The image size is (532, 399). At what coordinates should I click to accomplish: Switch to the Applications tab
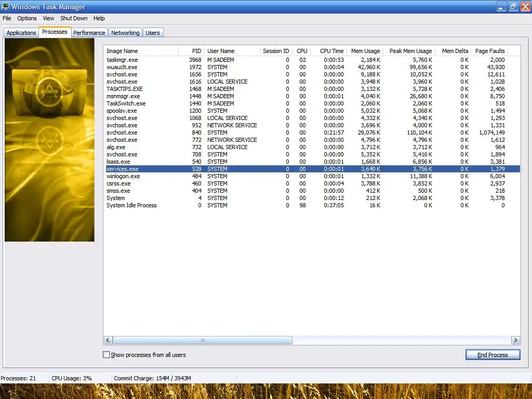coord(21,33)
